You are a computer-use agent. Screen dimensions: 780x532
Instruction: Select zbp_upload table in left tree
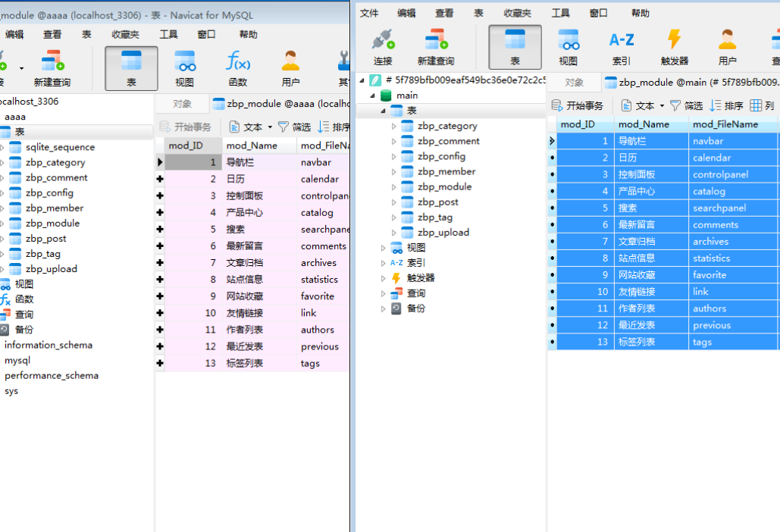pos(51,269)
